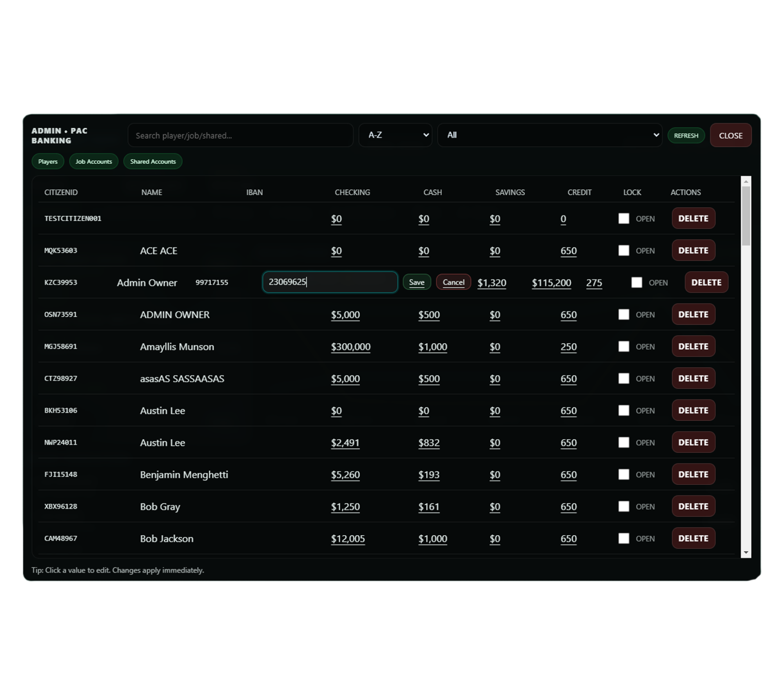Toggle lock checkbox for NWP24011 Austin Lee

click(x=623, y=442)
